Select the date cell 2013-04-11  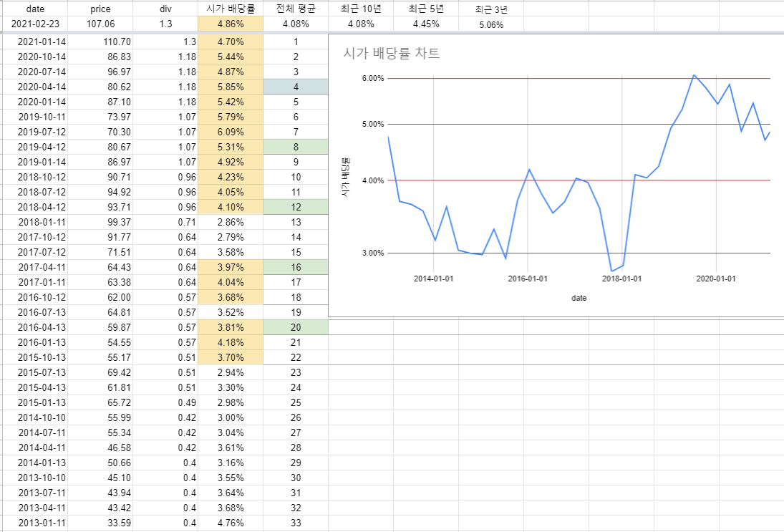tap(35, 508)
